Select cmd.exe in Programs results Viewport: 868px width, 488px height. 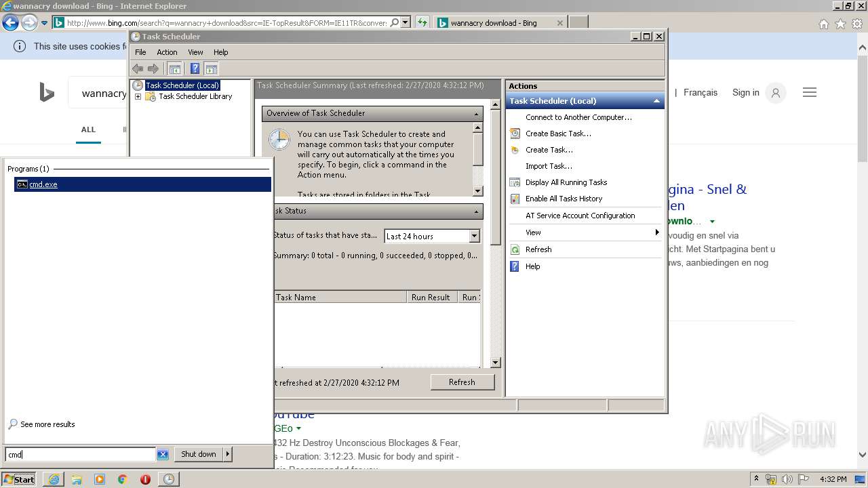tap(142, 184)
